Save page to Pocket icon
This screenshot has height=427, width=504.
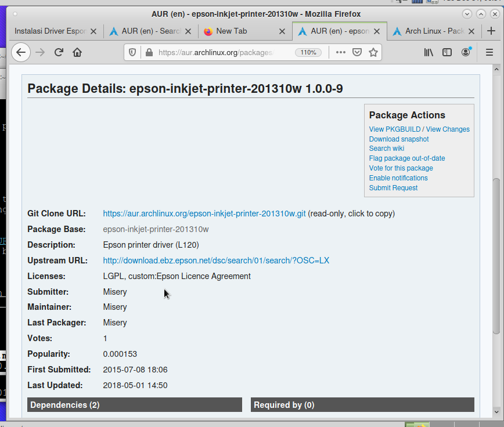tap(357, 52)
